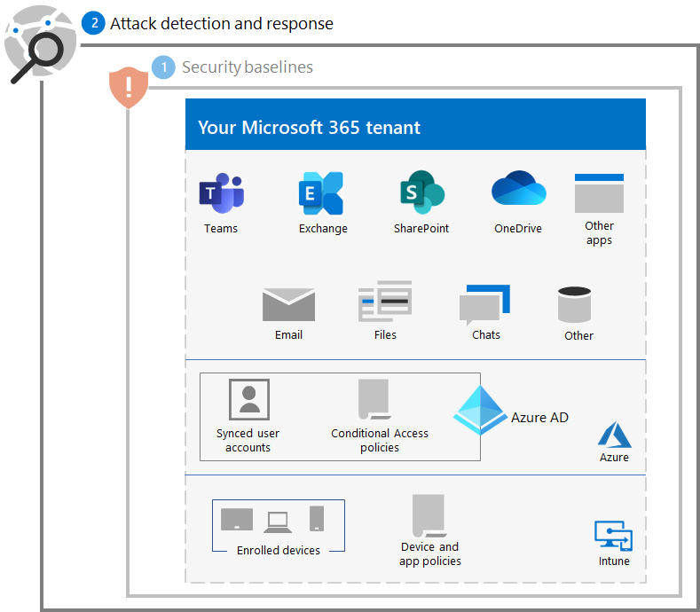This screenshot has height=612, width=700.
Task: Click the Azure AD pyramid icon
Action: point(479,411)
